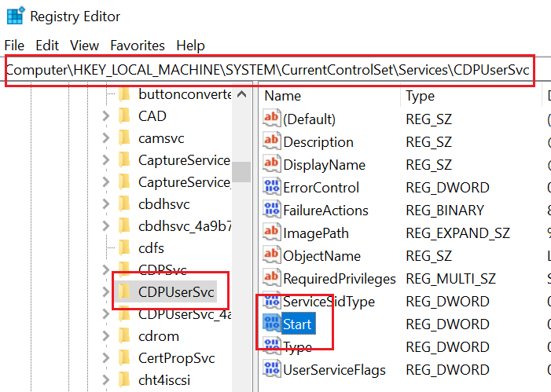Select the CDPSvc tree key
551x392 pixels.
163,269
